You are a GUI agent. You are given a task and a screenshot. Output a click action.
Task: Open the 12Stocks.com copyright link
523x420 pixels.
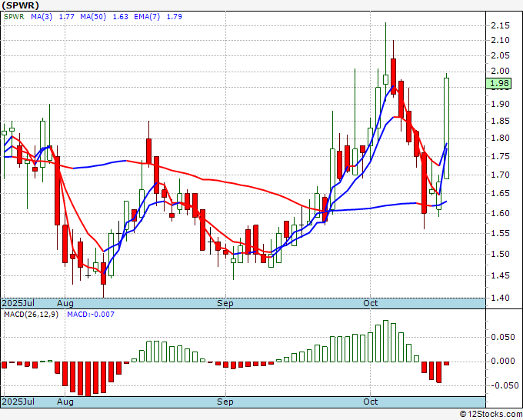pyautogui.click(x=491, y=415)
